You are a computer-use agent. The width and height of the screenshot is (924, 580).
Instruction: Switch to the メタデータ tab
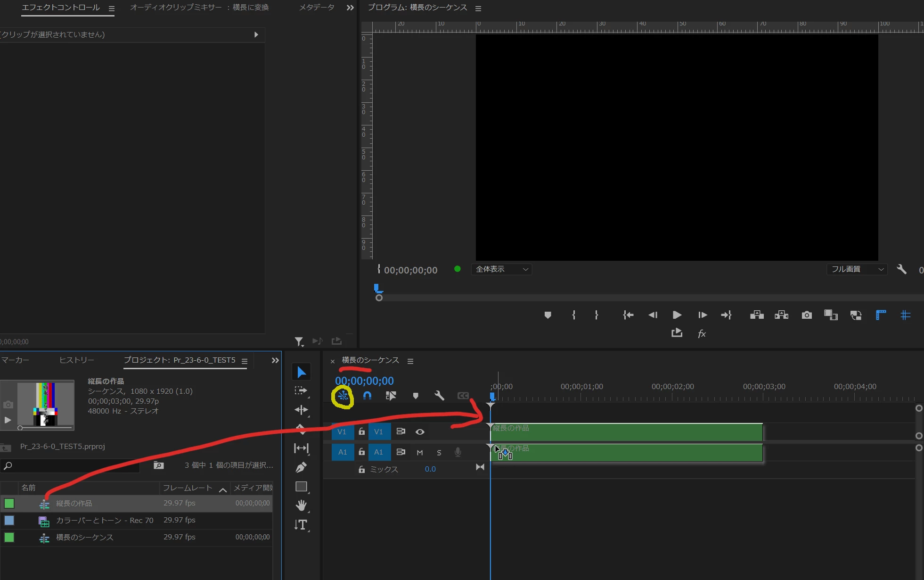317,8
